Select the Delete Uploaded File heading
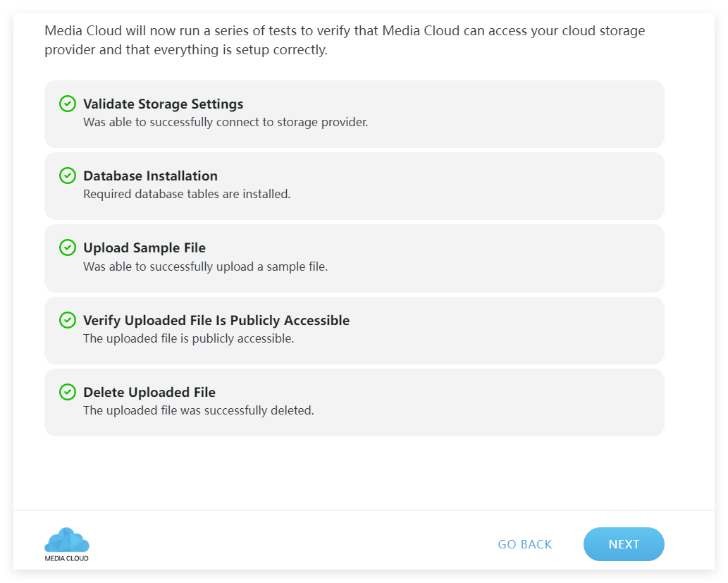728x583 pixels. [x=149, y=392]
